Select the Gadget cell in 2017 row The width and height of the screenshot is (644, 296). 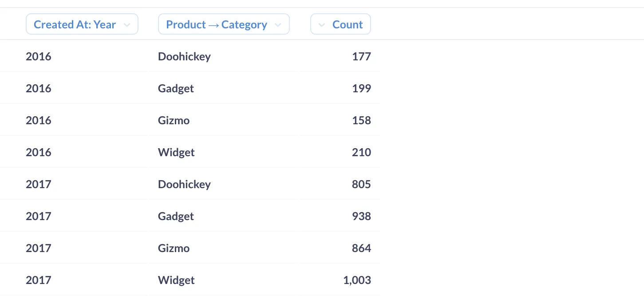[176, 216]
